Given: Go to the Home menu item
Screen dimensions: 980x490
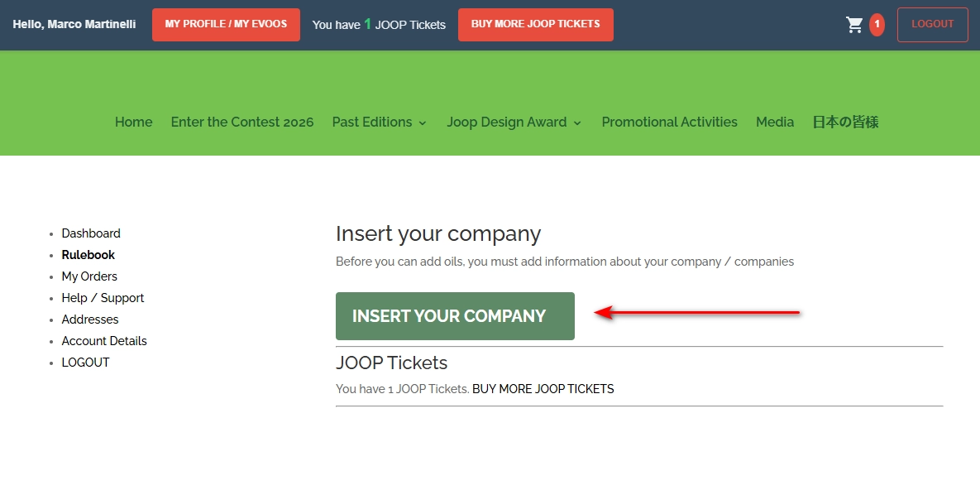Looking at the screenshot, I should [134, 122].
